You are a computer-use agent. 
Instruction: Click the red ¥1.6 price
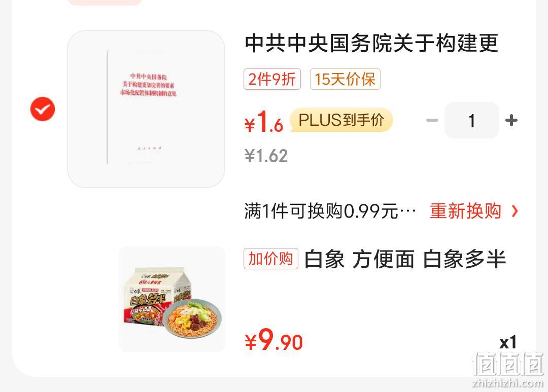click(264, 122)
